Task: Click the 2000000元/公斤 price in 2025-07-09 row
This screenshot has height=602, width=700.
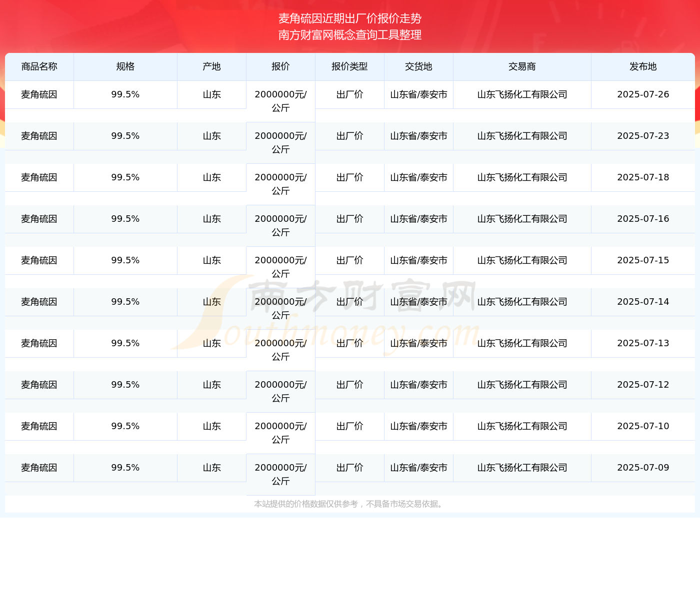Action: coord(280,474)
